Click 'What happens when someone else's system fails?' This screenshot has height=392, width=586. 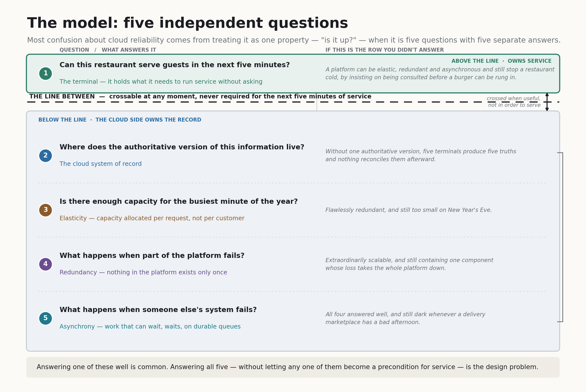[158, 310]
